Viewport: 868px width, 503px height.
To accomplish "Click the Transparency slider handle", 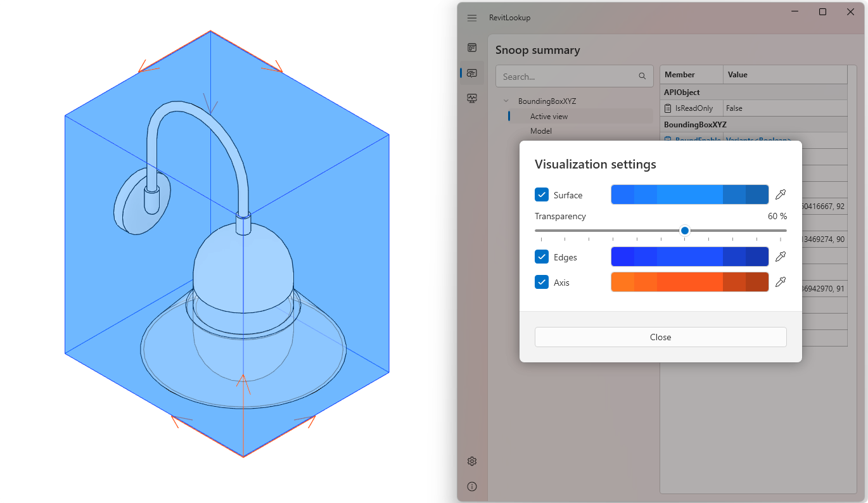I will pyautogui.click(x=684, y=231).
